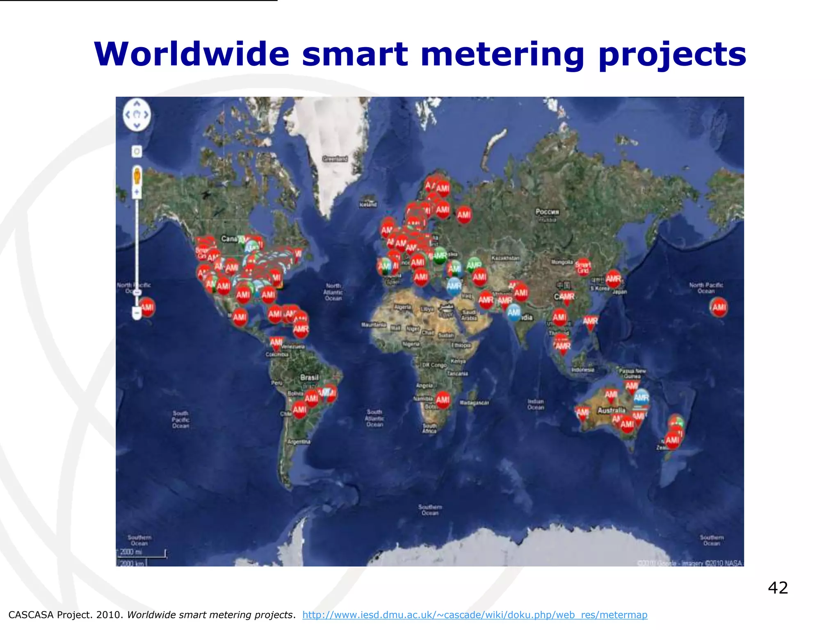Pan the map down with the arrow control
The image size is (840, 630).
[137, 125]
